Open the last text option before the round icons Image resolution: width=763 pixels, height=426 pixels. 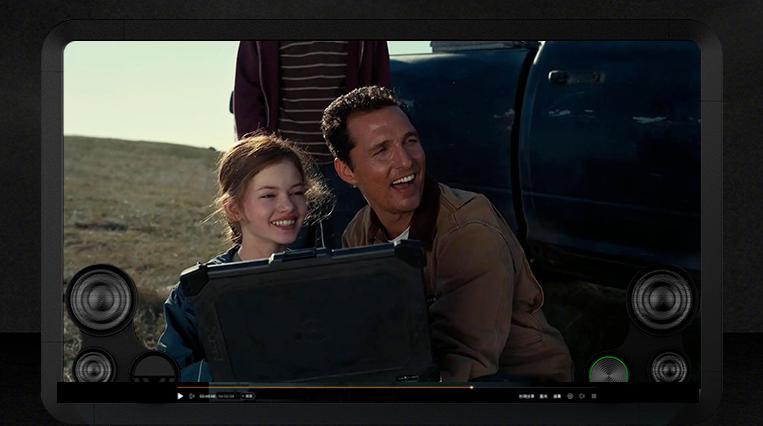coord(557,396)
